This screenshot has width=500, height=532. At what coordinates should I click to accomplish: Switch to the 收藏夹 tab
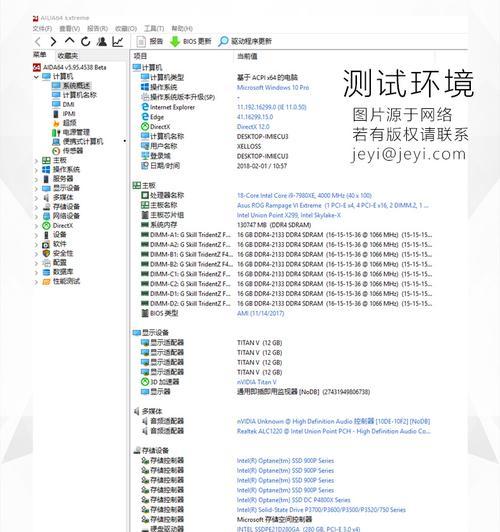click(x=68, y=56)
